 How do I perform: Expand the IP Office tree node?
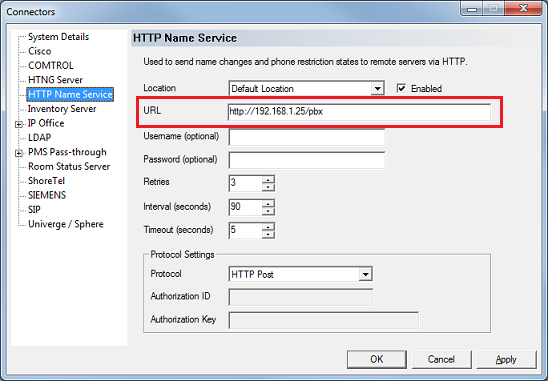[x=19, y=124]
